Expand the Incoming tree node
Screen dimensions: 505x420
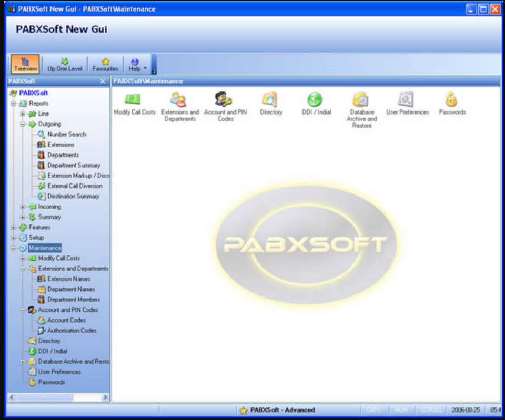tap(23, 207)
